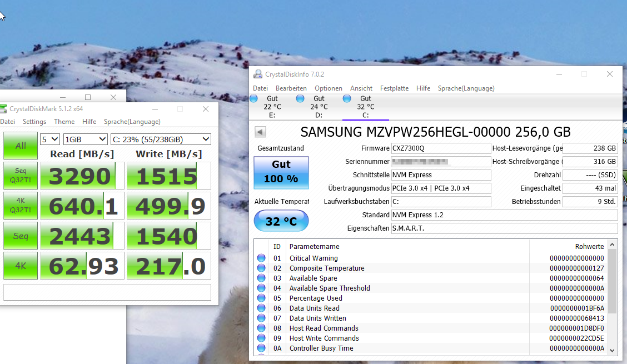Click the Betriebsstunden value 9 Std.

pos(590,202)
